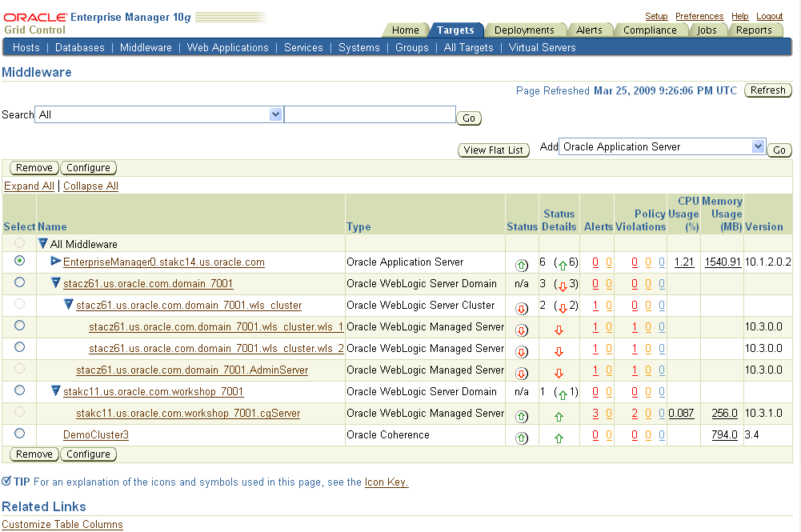Open the Add target type dropdown
The image size is (801, 532).
(757, 146)
